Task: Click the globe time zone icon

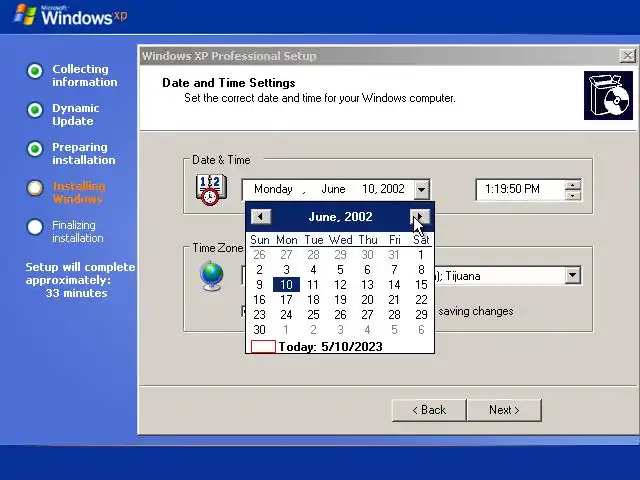Action: (x=212, y=276)
